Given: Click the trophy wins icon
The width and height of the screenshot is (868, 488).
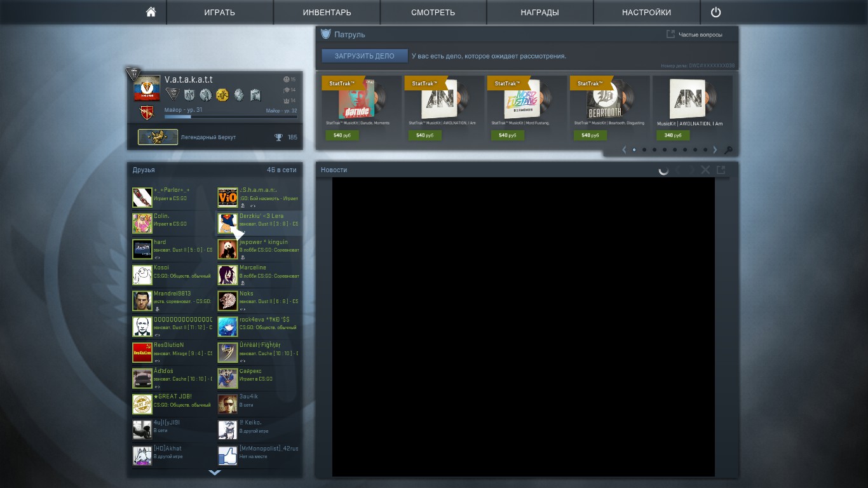Looking at the screenshot, I should 278,137.
